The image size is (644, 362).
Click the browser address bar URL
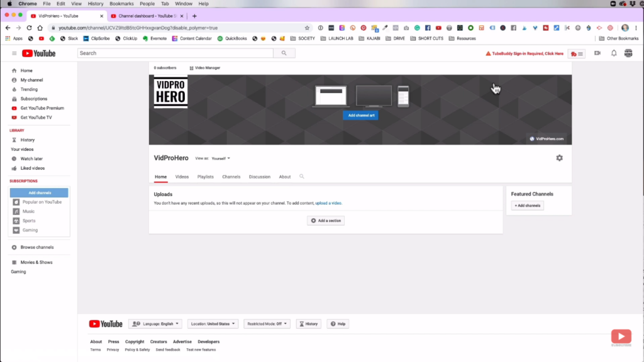(x=138, y=28)
